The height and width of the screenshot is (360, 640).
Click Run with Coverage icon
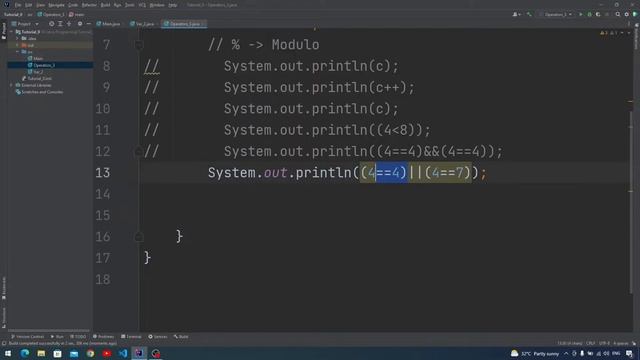tap(598, 14)
